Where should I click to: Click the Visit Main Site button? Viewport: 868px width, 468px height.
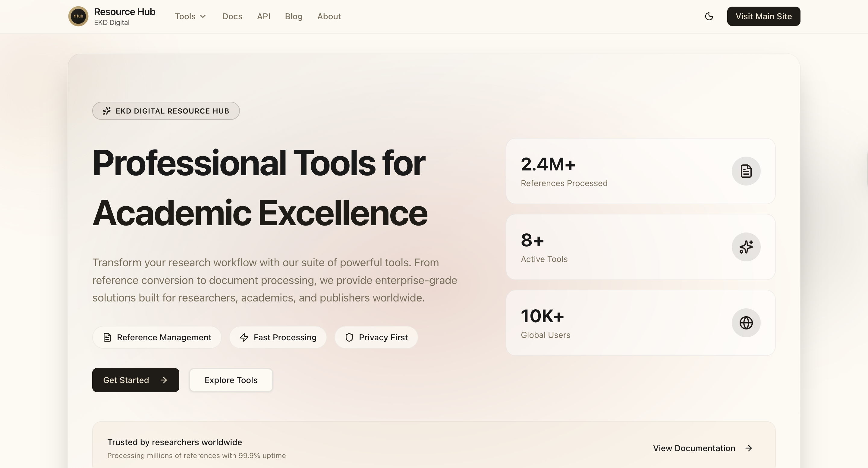(763, 16)
